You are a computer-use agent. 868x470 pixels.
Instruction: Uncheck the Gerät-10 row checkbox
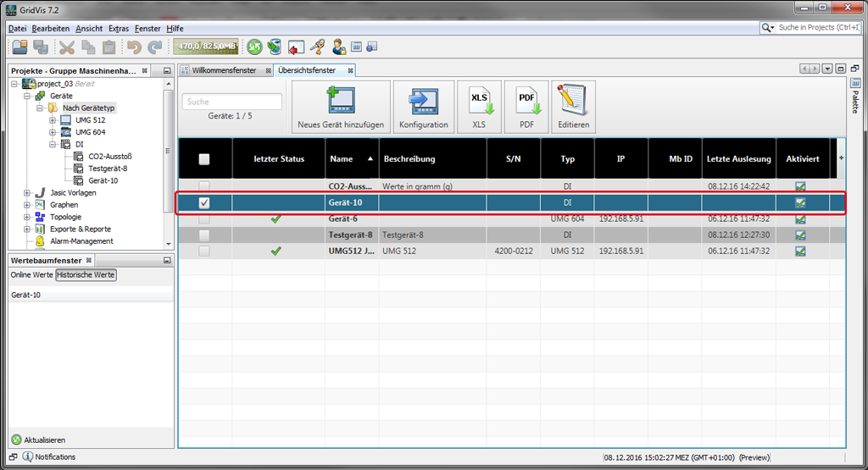point(204,203)
